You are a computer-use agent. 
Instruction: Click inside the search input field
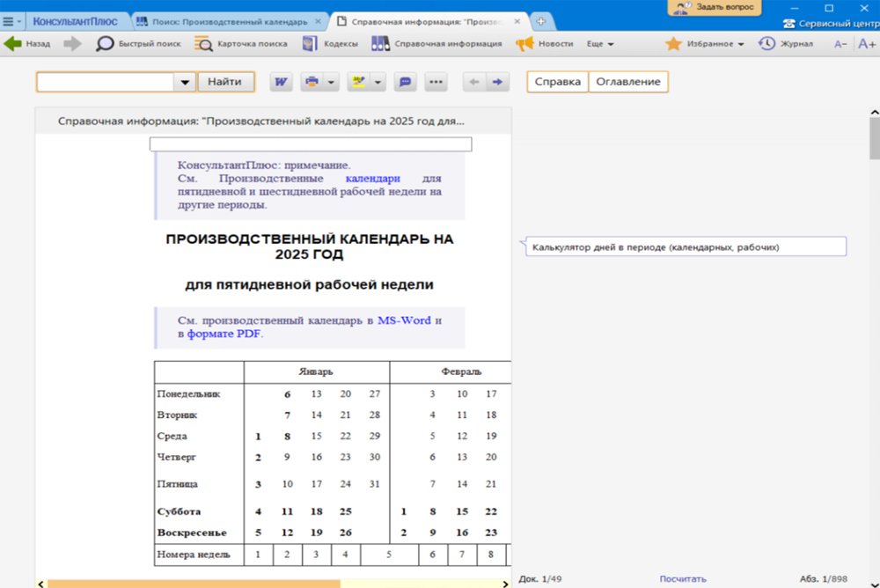(x=106, y=81)
